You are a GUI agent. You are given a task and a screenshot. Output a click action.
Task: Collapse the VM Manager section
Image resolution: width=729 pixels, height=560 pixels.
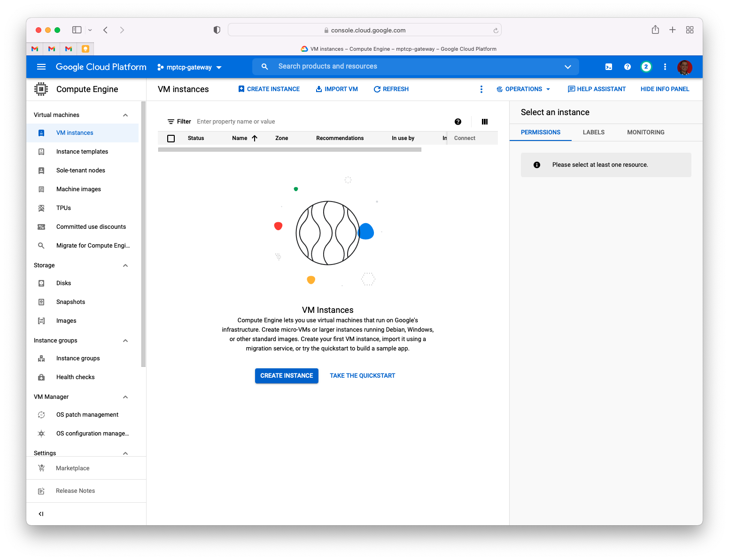point(125,397)
